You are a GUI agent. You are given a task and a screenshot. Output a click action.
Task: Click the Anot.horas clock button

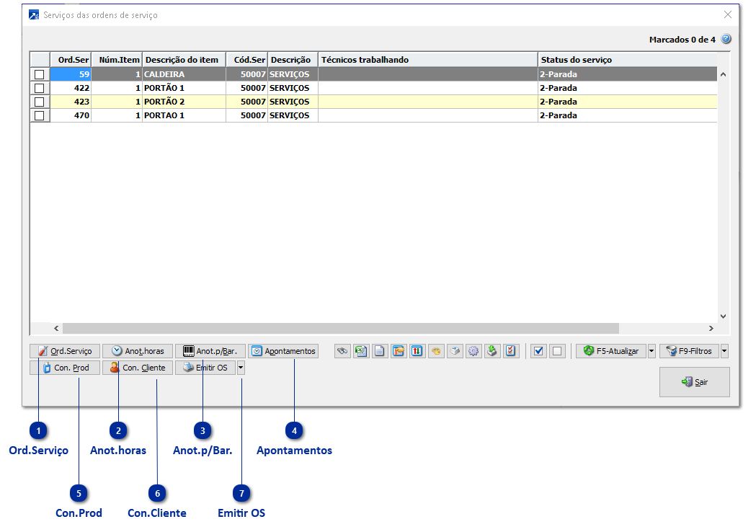(138, 351)
